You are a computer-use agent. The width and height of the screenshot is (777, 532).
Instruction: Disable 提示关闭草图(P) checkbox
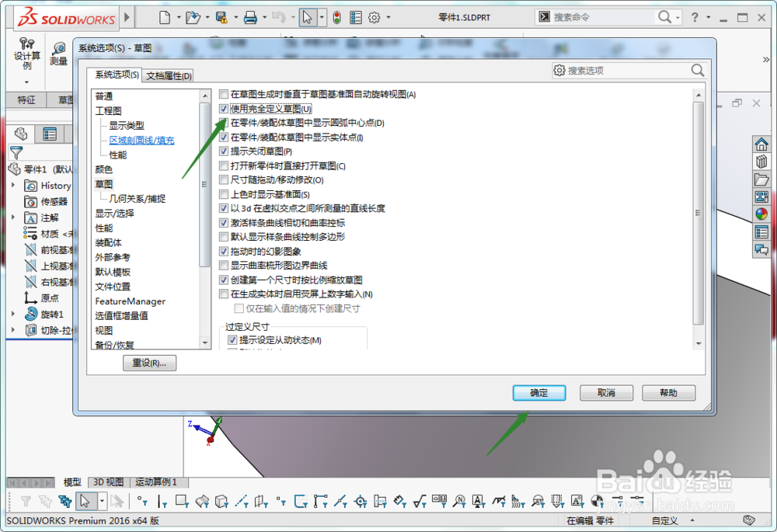[x=224, y=151]
